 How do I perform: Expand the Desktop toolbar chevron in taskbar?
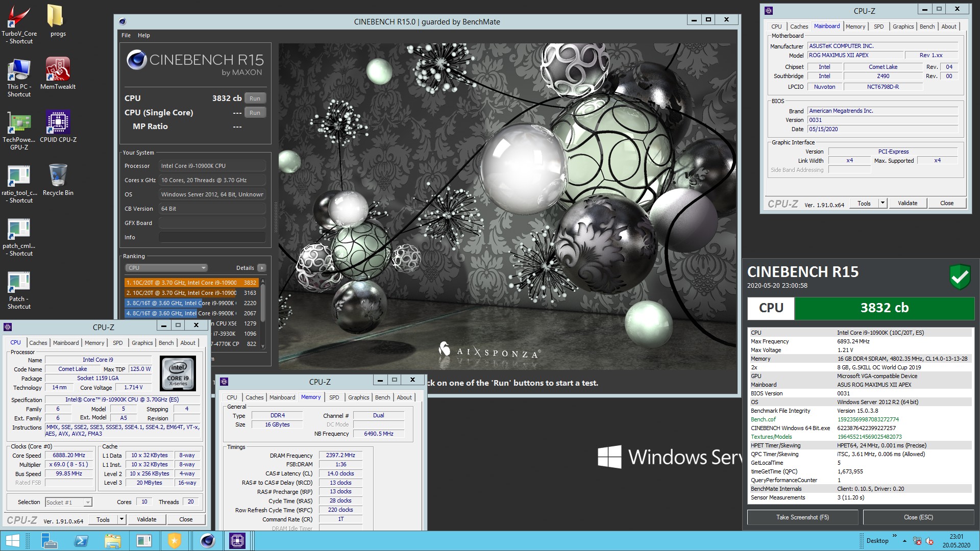coord(894,536)
